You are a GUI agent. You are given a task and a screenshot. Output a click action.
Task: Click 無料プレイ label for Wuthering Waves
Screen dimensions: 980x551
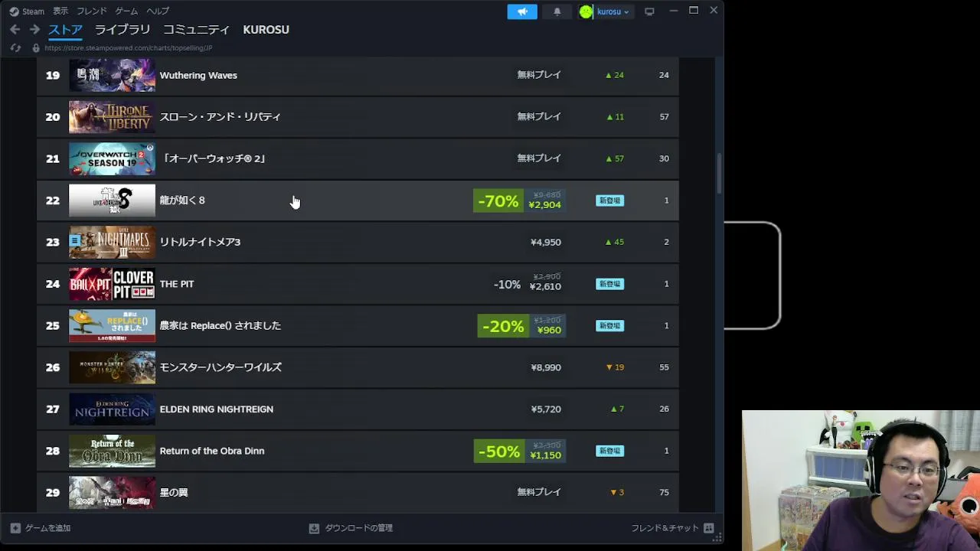[539, 75]
